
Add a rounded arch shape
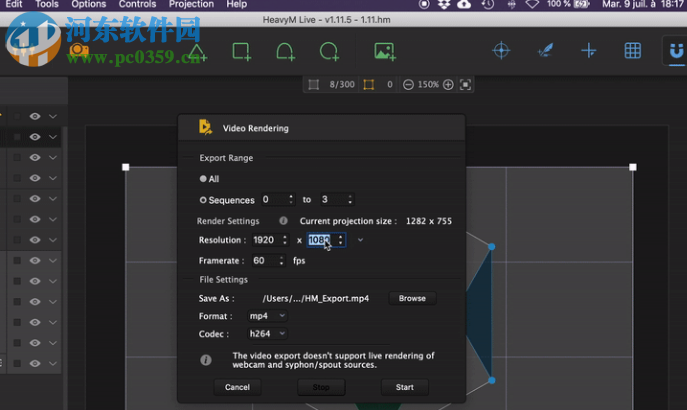(285, 51)
